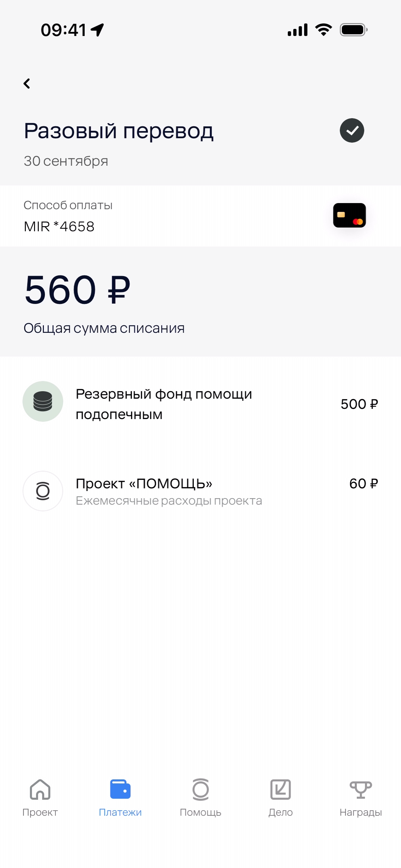
Task: Tap the Wi-Fi status icon
Action: tap(324, 30)
